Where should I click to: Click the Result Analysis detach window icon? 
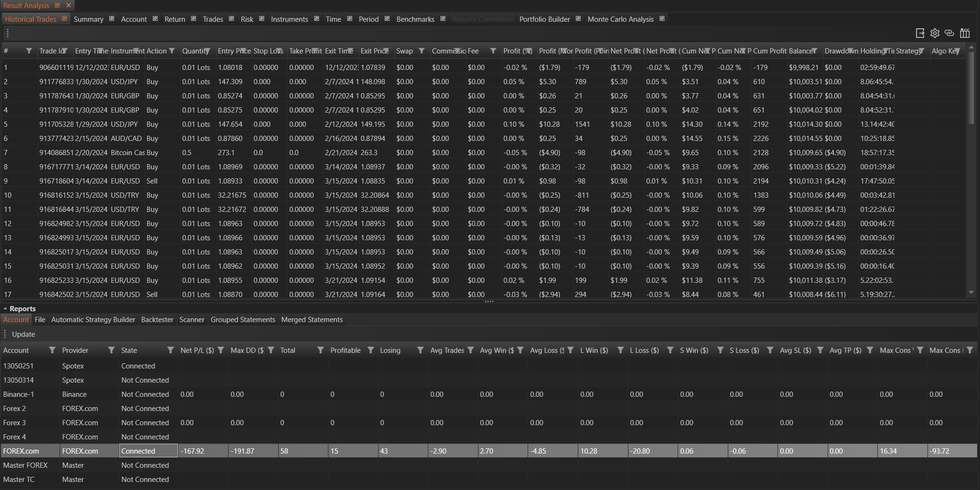click(x=57, y=5)
